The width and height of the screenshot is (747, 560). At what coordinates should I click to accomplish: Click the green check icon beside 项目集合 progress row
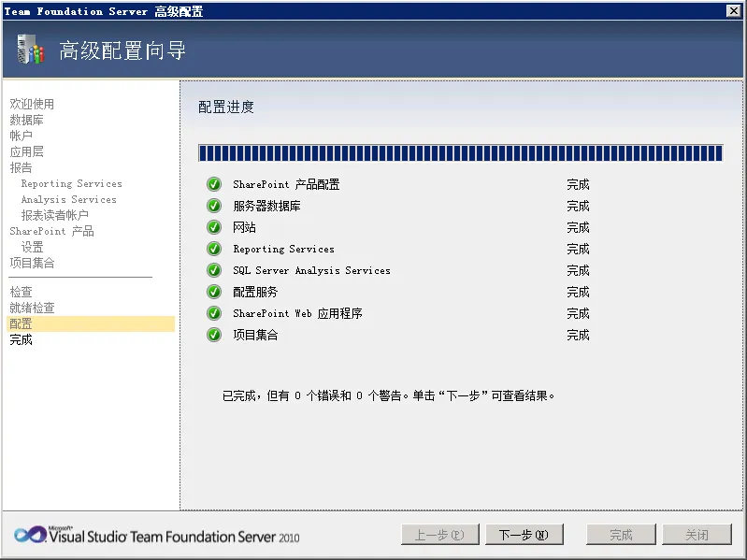pyautogui.click(x=214, y=335)
